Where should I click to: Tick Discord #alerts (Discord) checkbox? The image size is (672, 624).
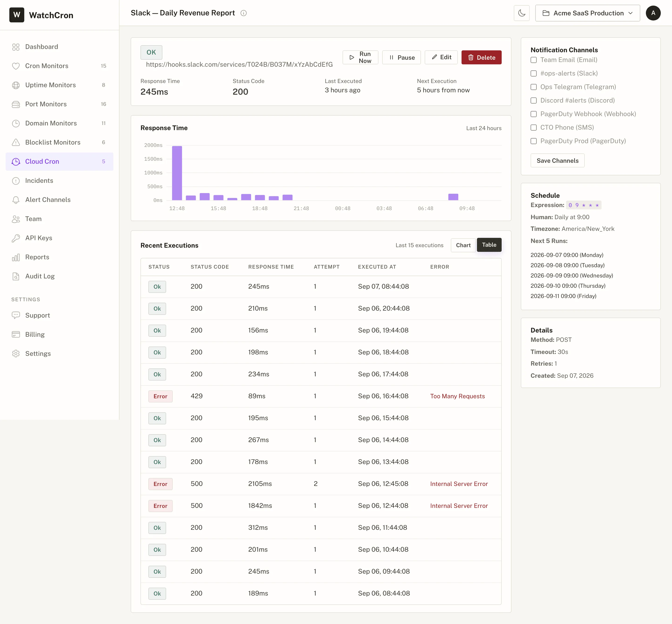[533, 101]
